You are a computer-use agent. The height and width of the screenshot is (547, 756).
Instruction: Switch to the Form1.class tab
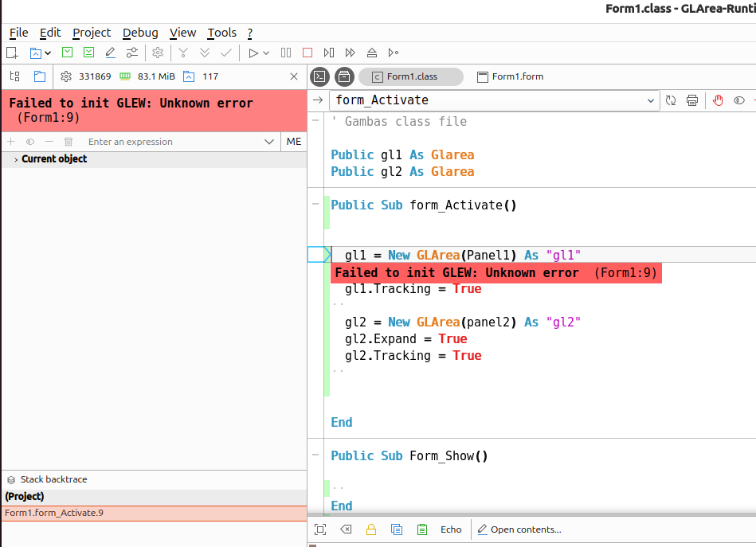click(x=411, y=76)
